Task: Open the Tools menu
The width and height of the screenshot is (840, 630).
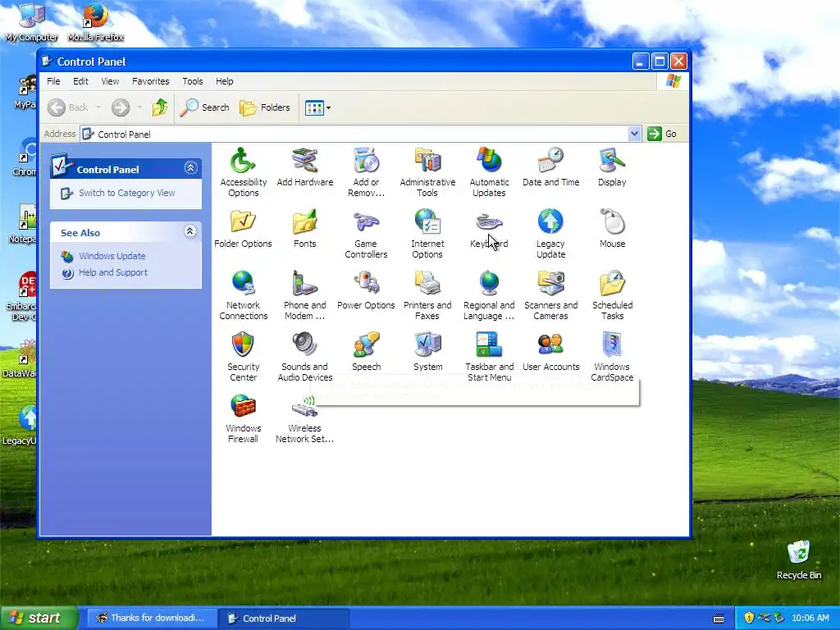Action: click(192, 81)
